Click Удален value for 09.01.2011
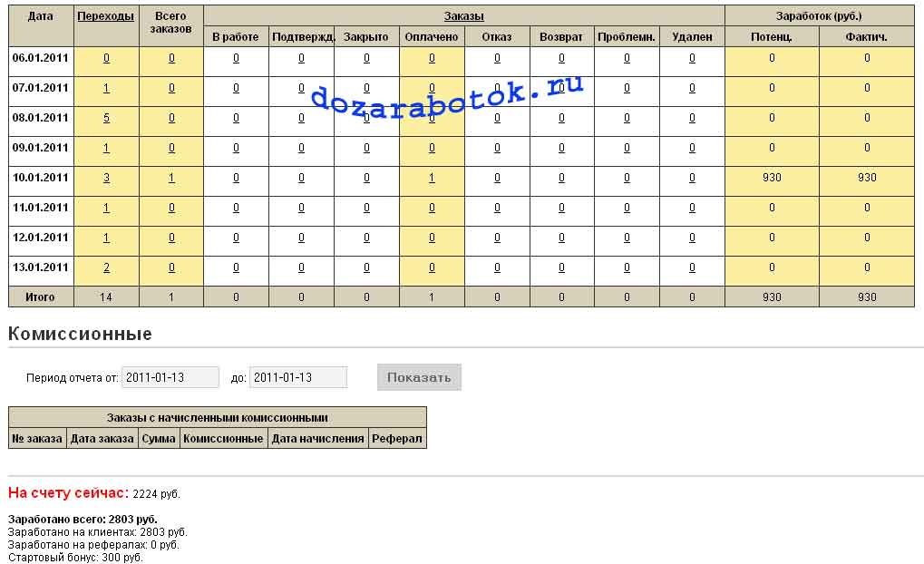924x564 pixels. (692, 148)
